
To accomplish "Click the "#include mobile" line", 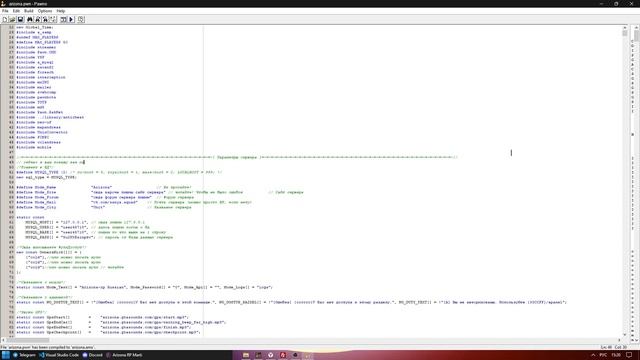I will tap(33, 147).
